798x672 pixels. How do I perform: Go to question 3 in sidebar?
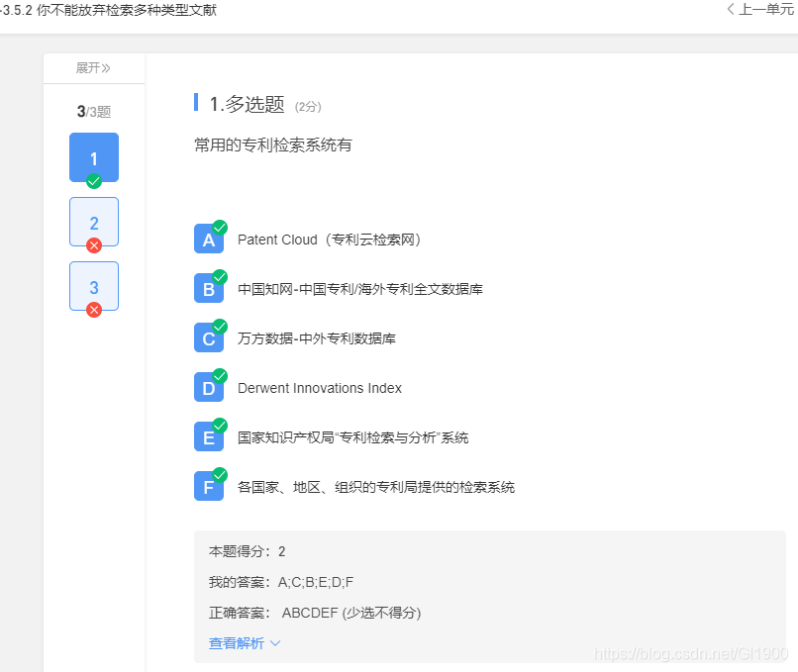tap(94, 286)
